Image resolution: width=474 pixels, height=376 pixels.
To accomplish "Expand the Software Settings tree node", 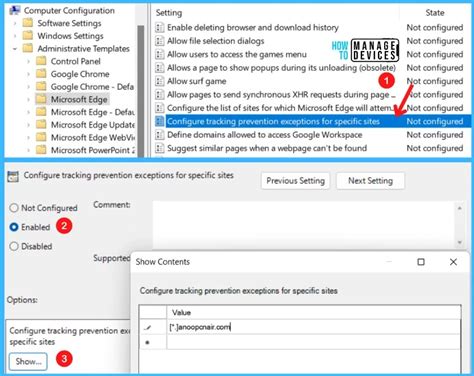I will 15,23.
